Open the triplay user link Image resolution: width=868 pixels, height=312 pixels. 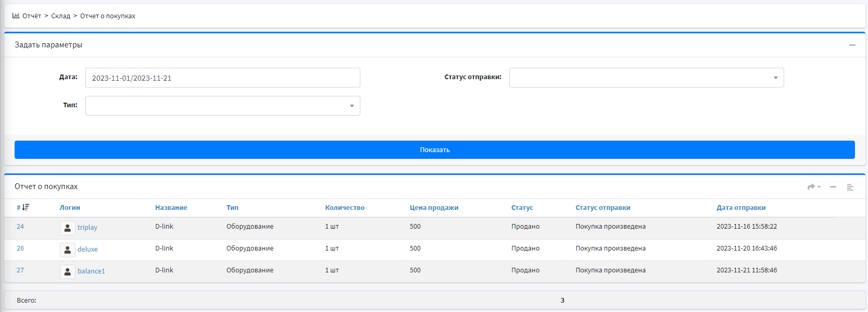87,228
